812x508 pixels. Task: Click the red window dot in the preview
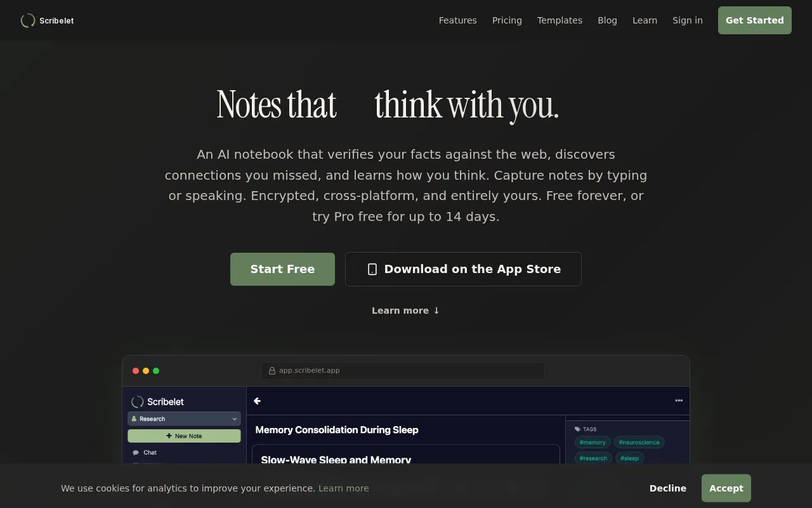[x=136, y=371]
